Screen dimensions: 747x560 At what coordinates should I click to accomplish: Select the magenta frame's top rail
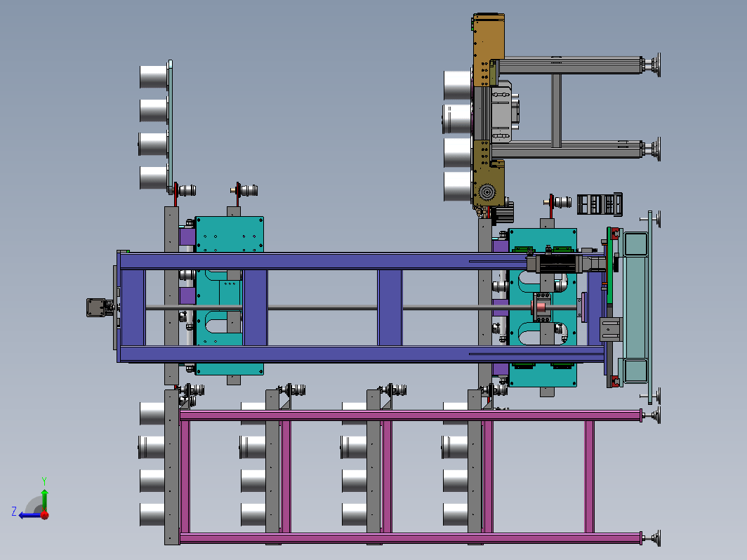(x=410, y=415)
